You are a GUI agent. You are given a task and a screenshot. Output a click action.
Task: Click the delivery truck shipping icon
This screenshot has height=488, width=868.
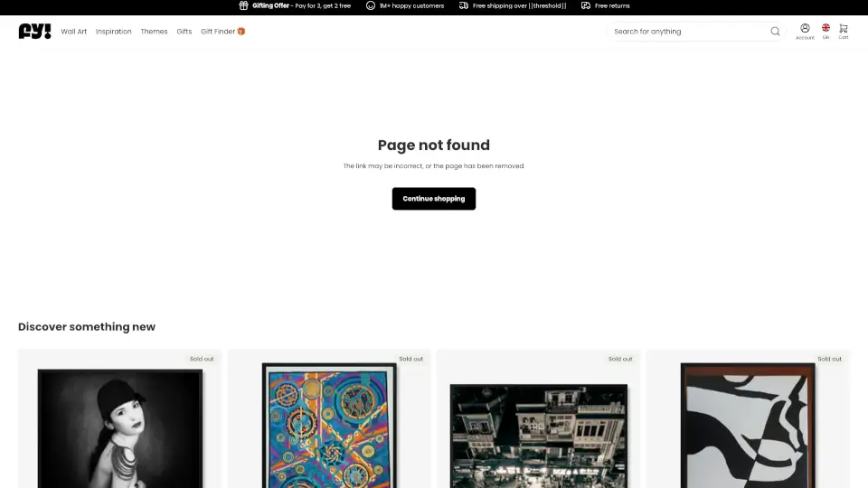point(464,5)
